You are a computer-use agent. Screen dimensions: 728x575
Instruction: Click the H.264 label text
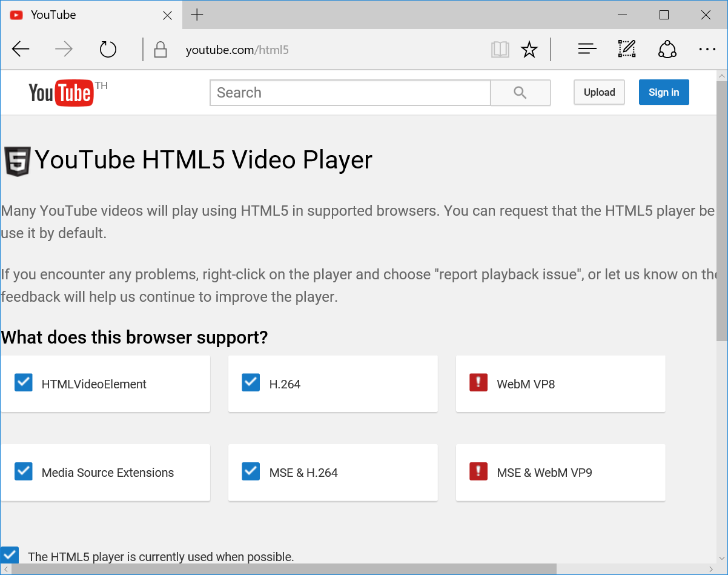click(x=285, y=384)
